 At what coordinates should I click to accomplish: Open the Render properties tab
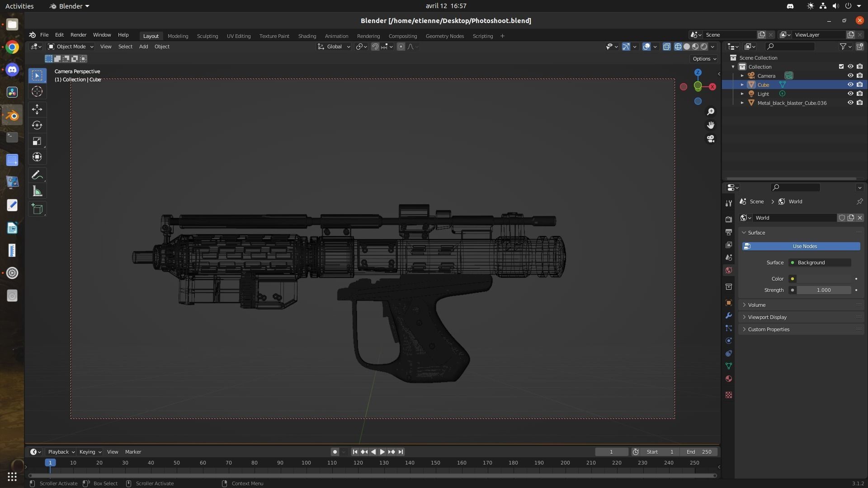tap(729, 218)
